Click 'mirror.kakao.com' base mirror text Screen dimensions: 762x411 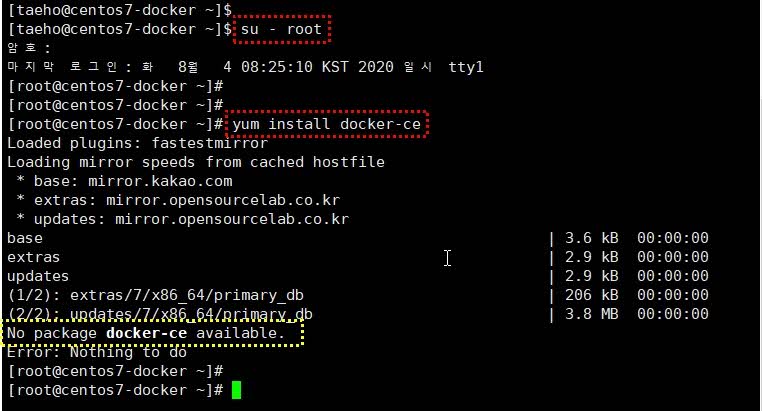click(160, 181)
